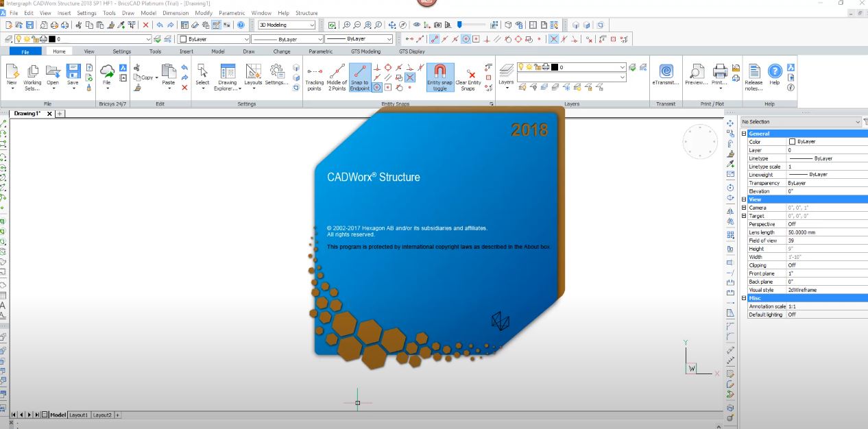Viewport: 868px width, 429px height.
Task: Click the Redo arrow in top toolbar
Action: 170,25
